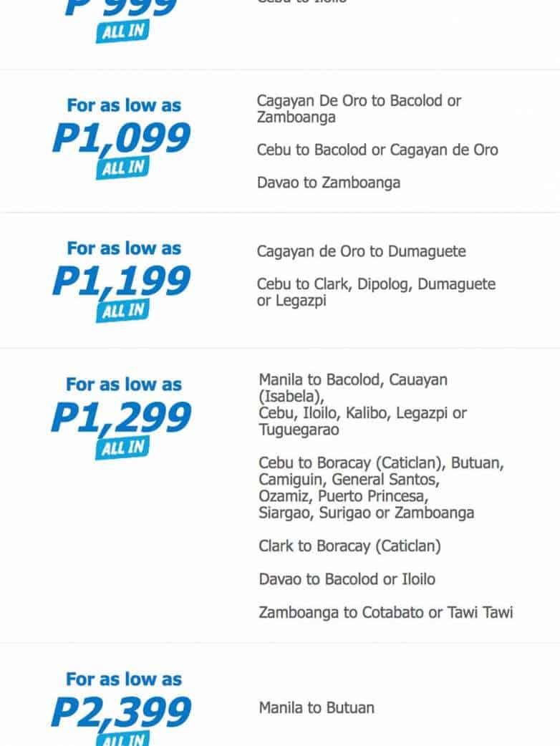Click the ALL IN badge under P1,299

pyautogui.click(x=122, y=448)
